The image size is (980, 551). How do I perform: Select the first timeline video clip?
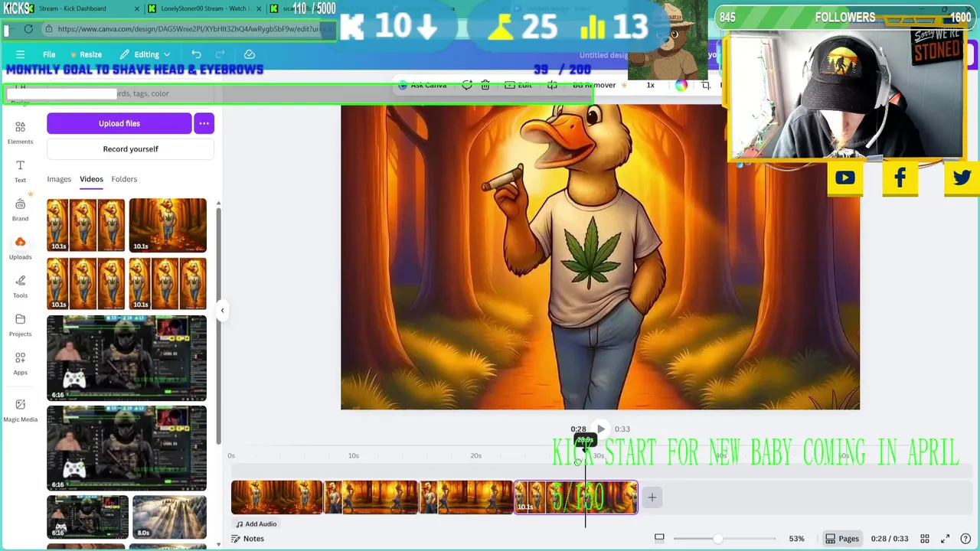click(x=277, y=497)
